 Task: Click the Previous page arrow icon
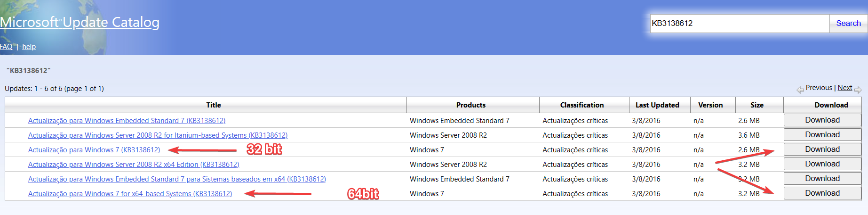click(800, 90)
